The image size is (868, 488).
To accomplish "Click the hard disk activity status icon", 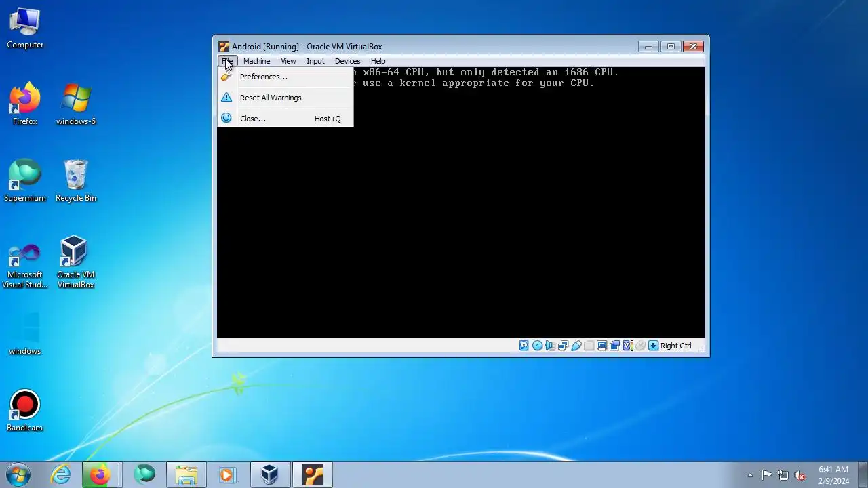I will point(524,346).
